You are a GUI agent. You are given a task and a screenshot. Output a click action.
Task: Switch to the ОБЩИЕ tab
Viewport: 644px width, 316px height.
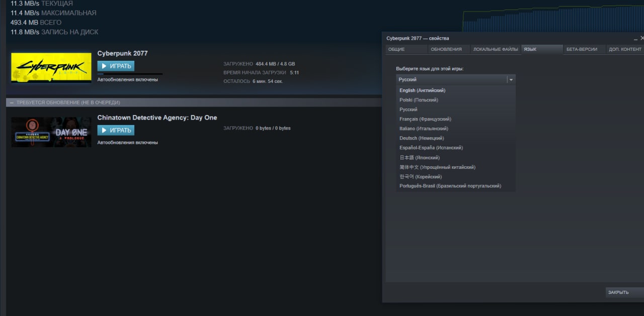tap(407, 49)
